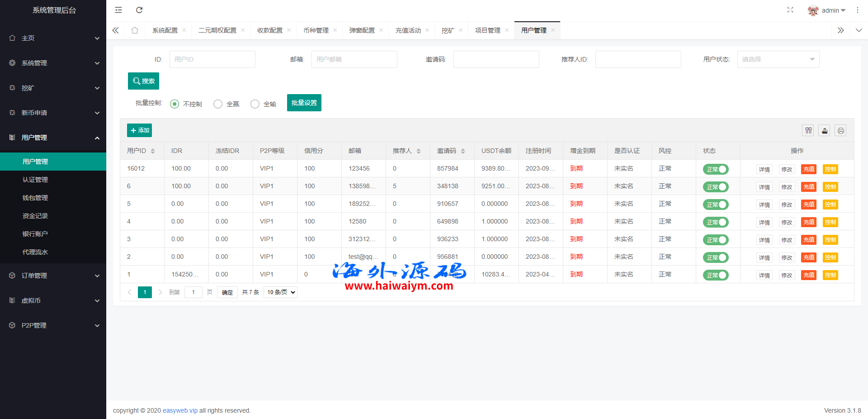Go to the home tab icon
Screen dimensions: 868x419
[x=135, y=30]
